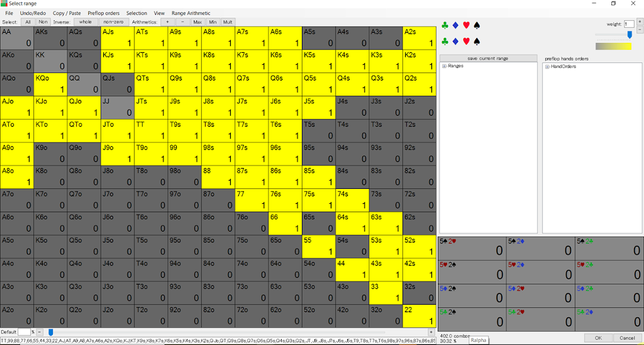Image resolution: width=644 pixels, height=345 pixels.
Task: Toggle the AJs hand cell
Action: [117, 38]
